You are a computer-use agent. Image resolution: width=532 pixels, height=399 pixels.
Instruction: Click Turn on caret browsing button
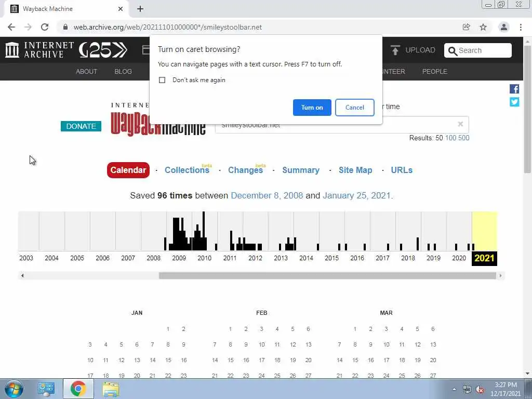point(312,108)
